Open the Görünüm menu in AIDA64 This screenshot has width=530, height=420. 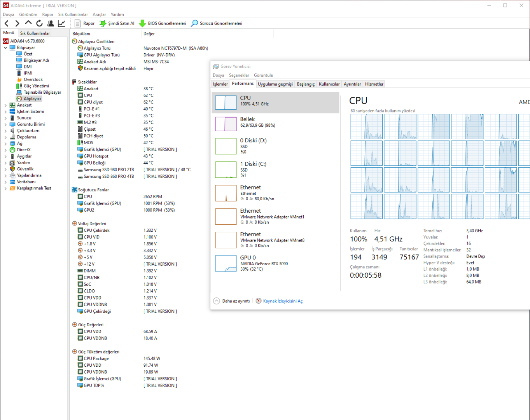click(x=28, y=14)
